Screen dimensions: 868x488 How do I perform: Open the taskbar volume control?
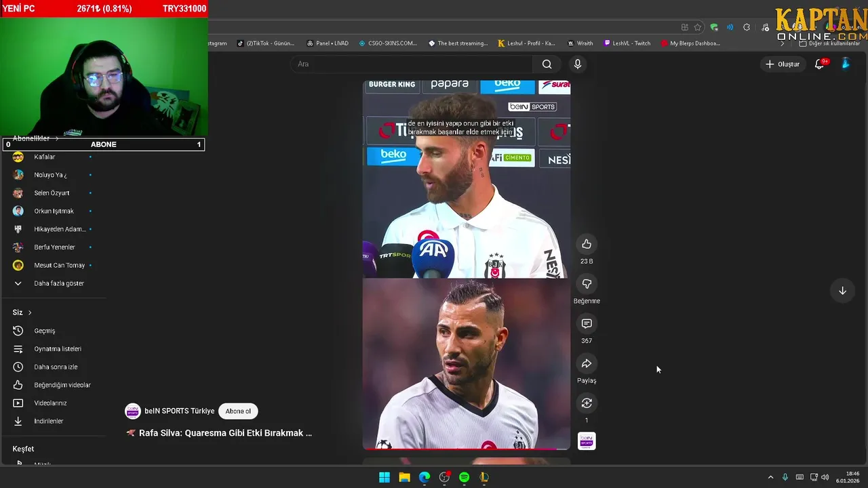[825, 477]
